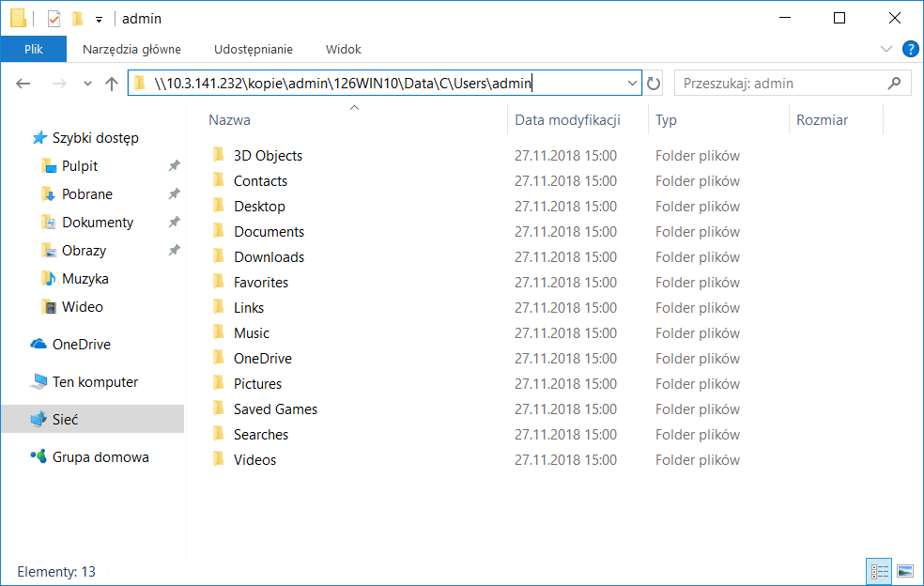The height and width of the screenshot is (586, 924).
Task: Select Grupa domowa in navigation pane
Action: [x=100, y=457]
